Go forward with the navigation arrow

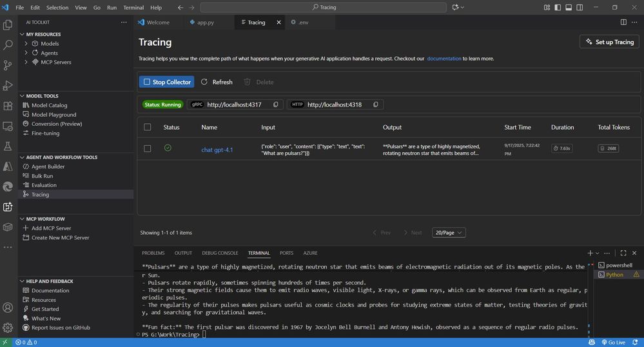click(x=191, y=7)
